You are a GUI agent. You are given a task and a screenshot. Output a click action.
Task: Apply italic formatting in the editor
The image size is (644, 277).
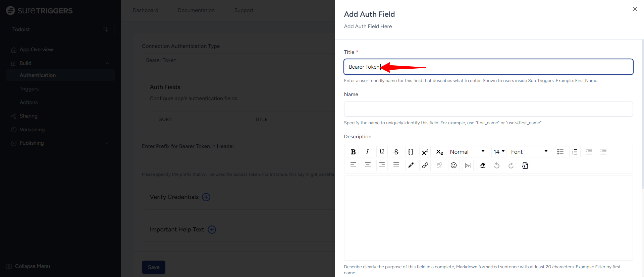click(367, 152)
